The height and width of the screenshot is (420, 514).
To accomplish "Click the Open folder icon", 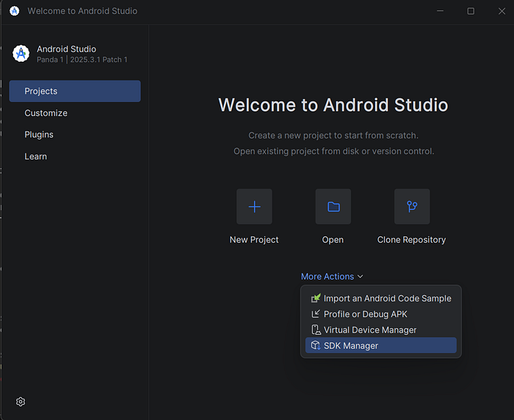I will 333,206.
